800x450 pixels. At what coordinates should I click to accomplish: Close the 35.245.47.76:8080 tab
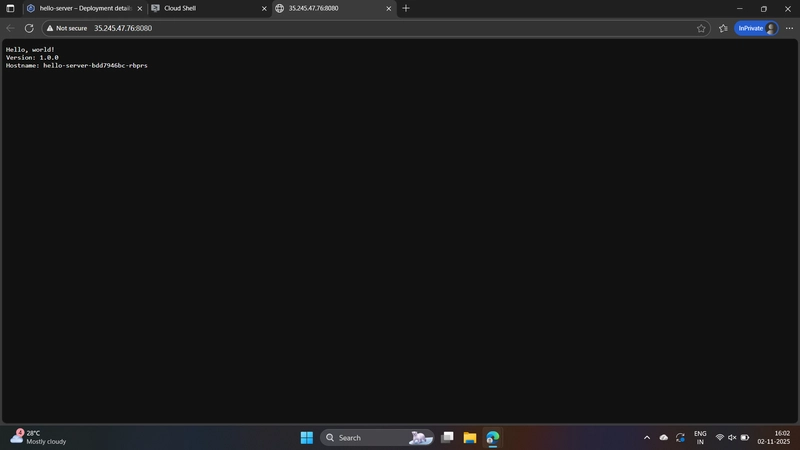(389, 8)
